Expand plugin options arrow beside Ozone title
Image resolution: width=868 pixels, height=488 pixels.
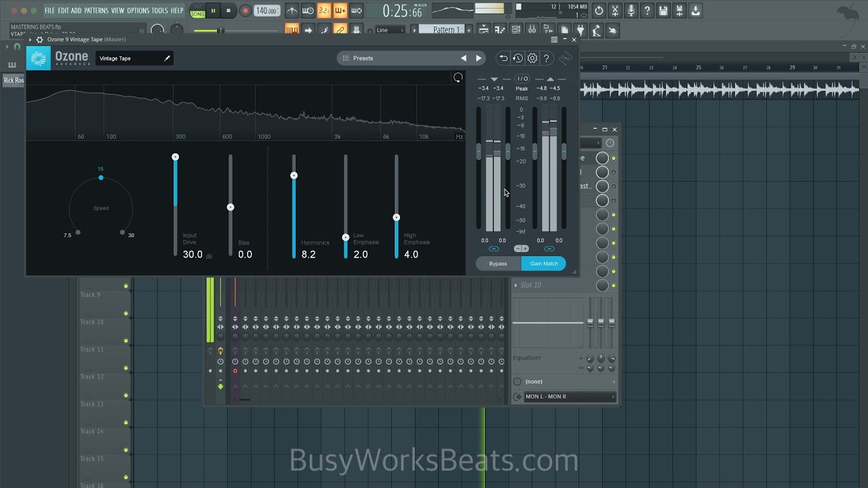pos(30,40)
